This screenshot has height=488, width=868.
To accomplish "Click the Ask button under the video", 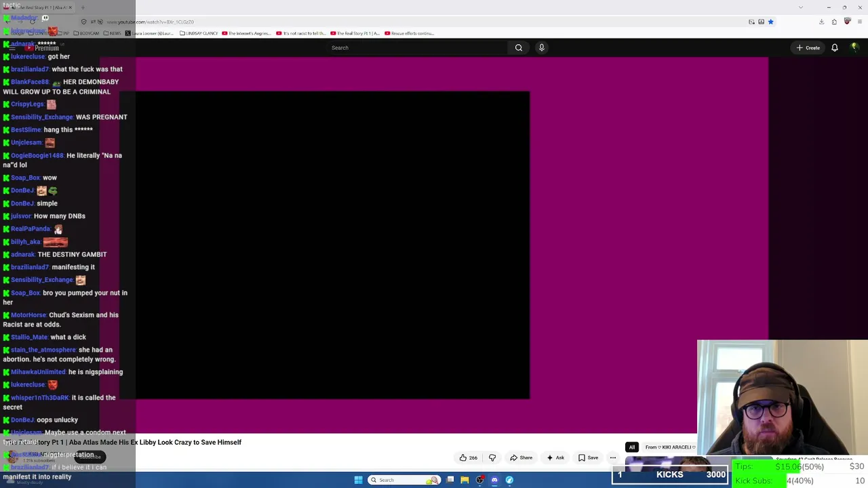I will pos(555,457).
